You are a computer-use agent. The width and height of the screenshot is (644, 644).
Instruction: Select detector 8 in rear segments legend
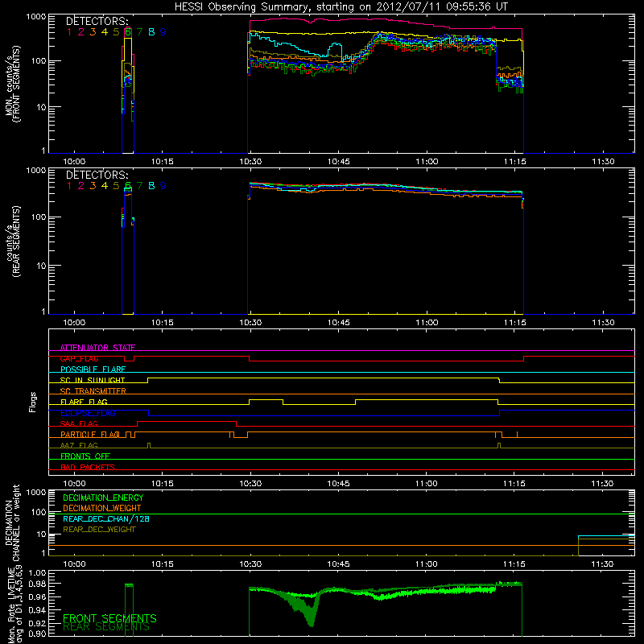point(151,186)
